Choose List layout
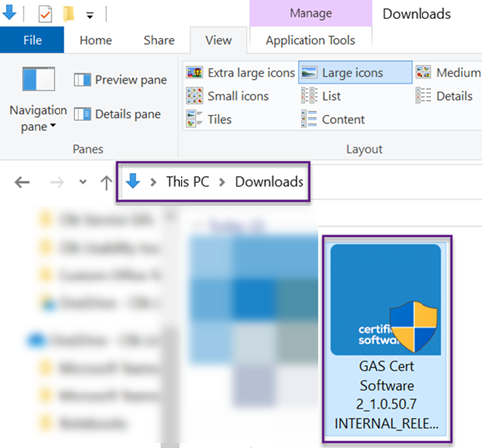Image resolution: width=482 pixels, height=448 pixels. click(x=320, y=96)
